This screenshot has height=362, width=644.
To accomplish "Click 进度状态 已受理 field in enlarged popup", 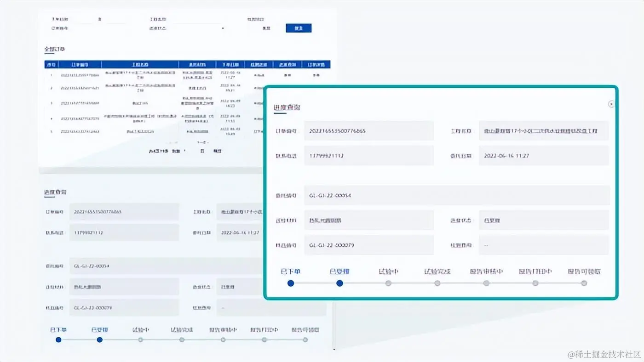I will (544, 221).
